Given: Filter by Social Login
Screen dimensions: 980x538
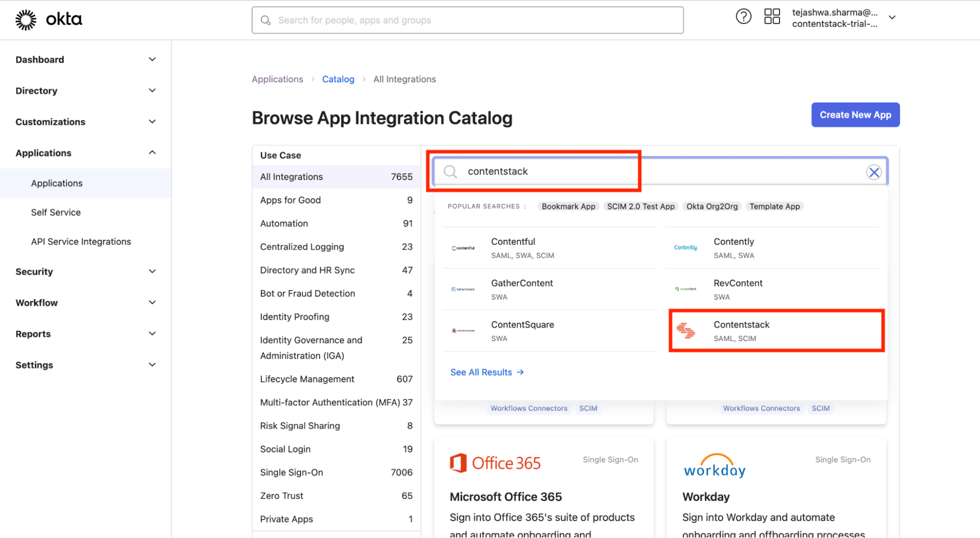Looking at the screenshot, I should pos(336,449).
